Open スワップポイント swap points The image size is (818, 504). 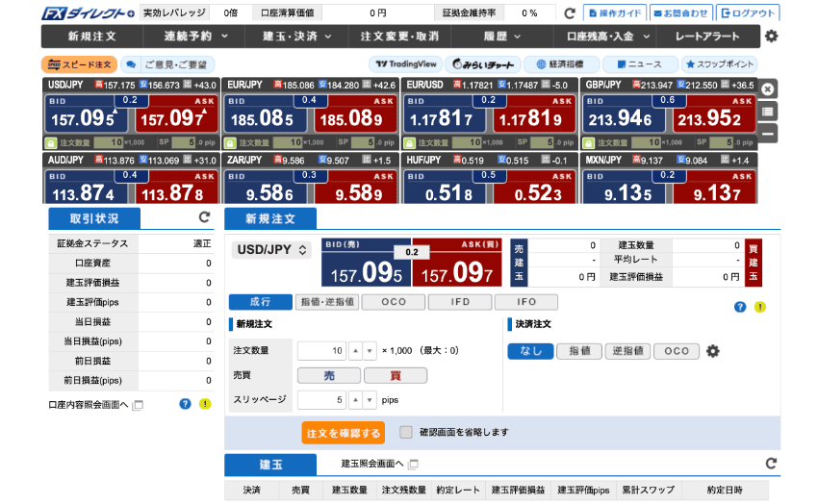point(720,64)
